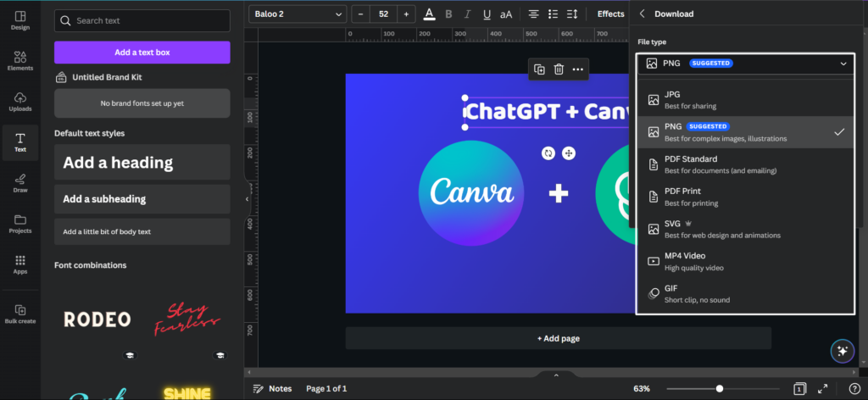Screen dimensions: 868x400
Task: Choose MP4 Video file type
Action: pyautogui.click(x=745, y=261)
